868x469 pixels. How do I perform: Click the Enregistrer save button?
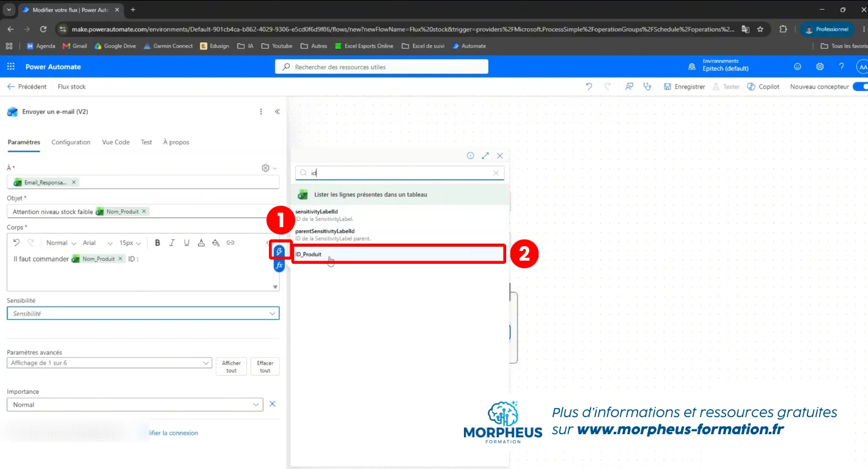(x=685, y=87)
